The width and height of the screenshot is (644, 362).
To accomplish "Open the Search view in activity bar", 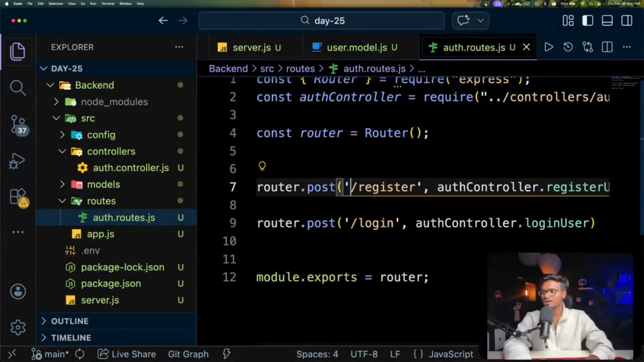I will click(18, 88).
